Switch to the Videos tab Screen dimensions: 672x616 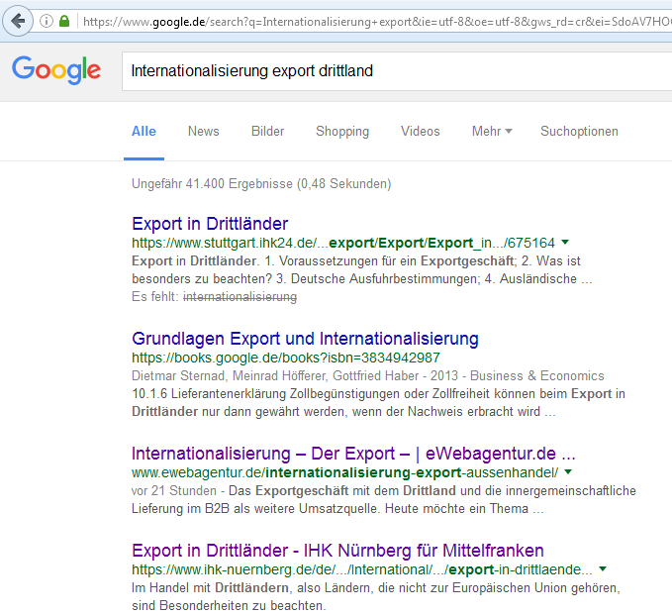click(x=421, y=132)
